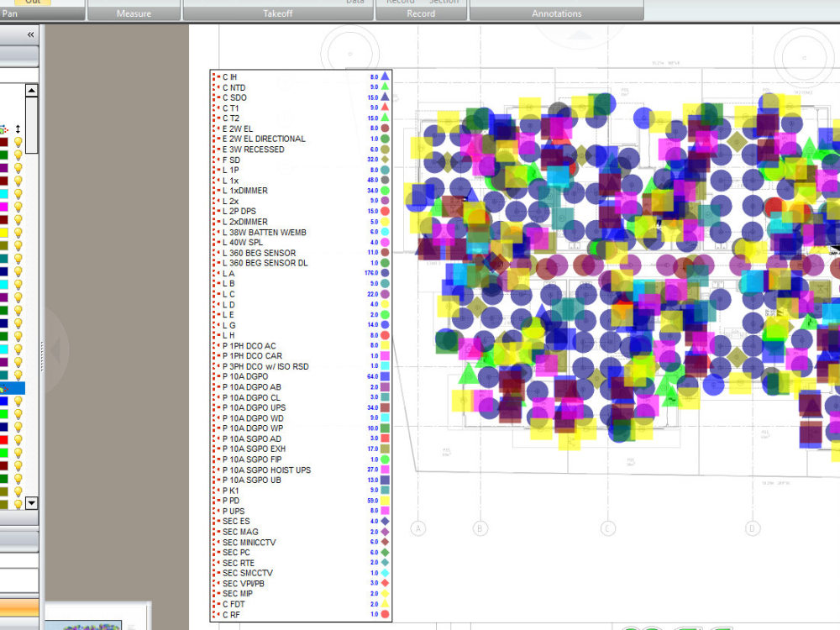Select the P 10A SGPO FIP green circle
Viewport: 840px width, 630px height.
pyautogui.click(x=385, y=459)
